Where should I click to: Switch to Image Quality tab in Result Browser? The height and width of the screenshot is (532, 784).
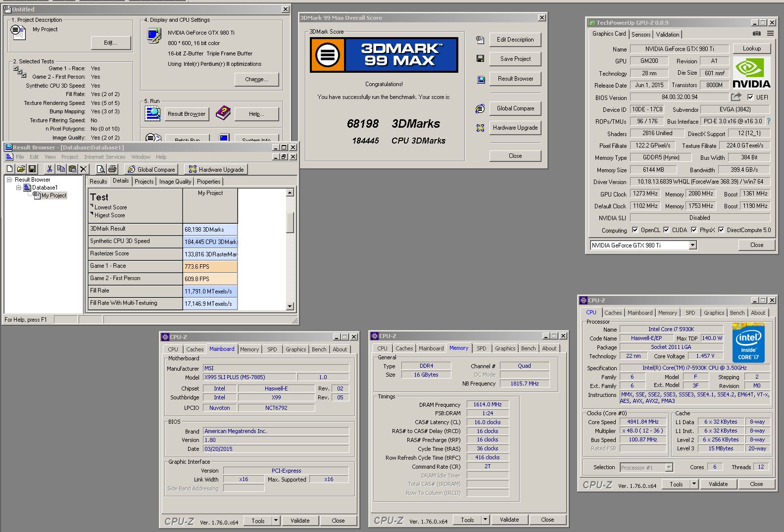[175, 182]
